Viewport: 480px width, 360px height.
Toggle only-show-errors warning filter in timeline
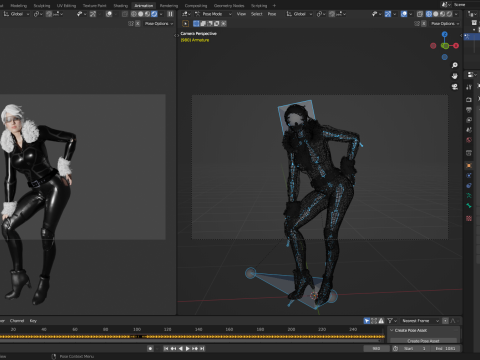pyautogui.click(x=381, y=321)
